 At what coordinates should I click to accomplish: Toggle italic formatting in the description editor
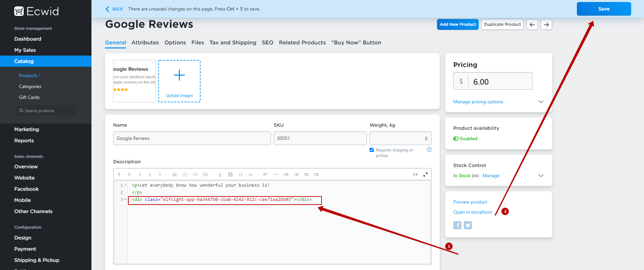tap(140, 174)
